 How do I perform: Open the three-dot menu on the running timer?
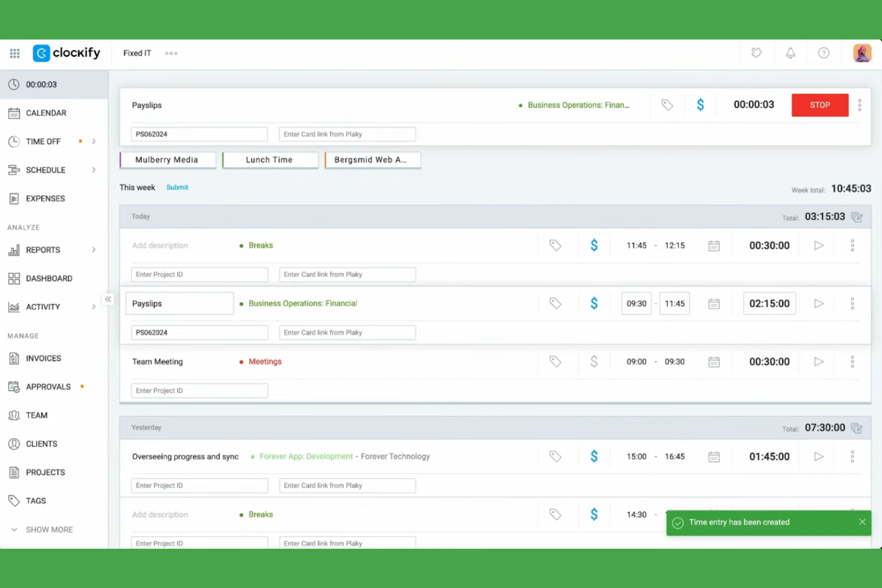(859, 105)
